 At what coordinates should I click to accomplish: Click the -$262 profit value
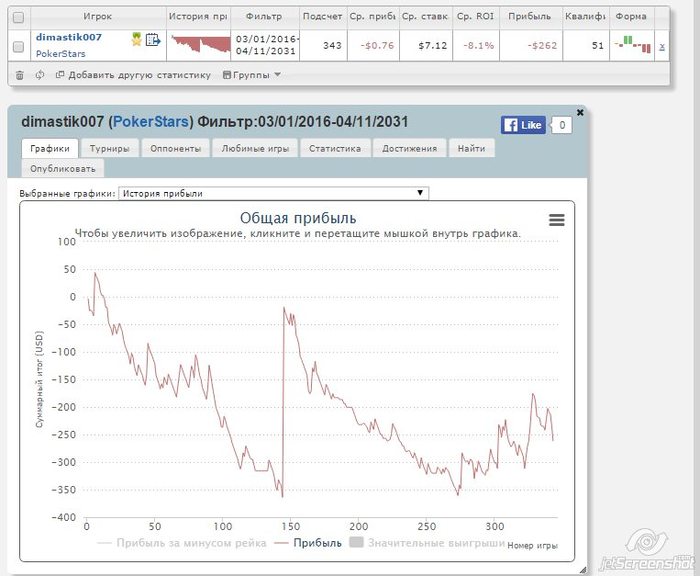point(542,46)
